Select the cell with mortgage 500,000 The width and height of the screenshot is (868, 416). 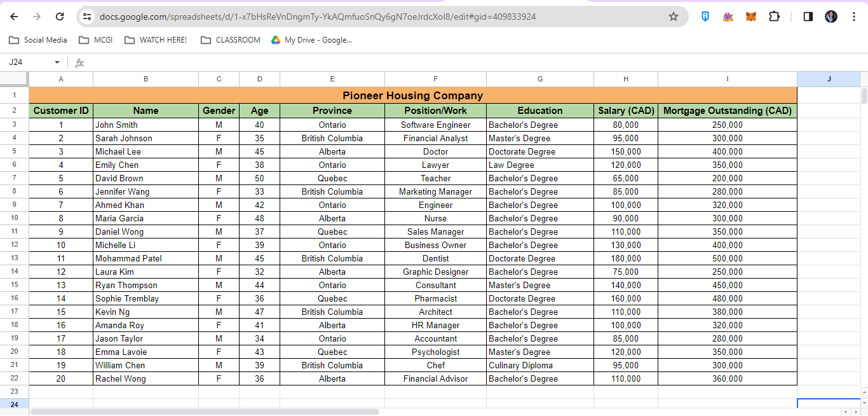[728, 258]
